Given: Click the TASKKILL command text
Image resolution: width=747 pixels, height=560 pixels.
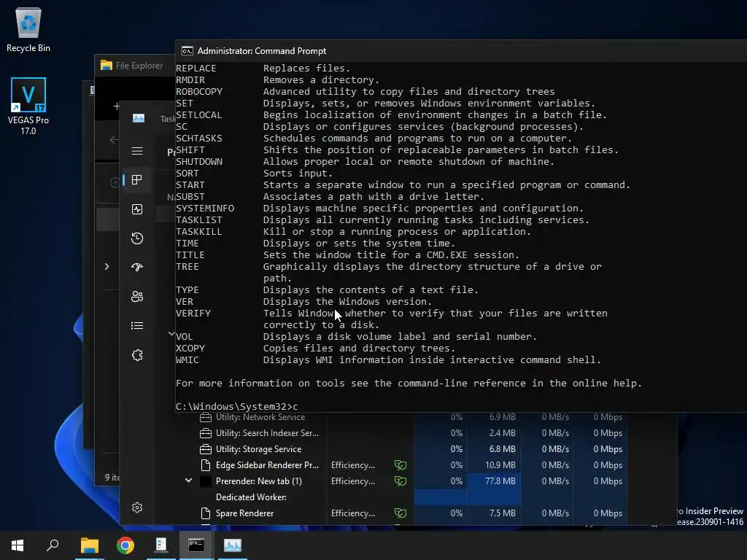Looking at the screenshot, I should [198, 231].
